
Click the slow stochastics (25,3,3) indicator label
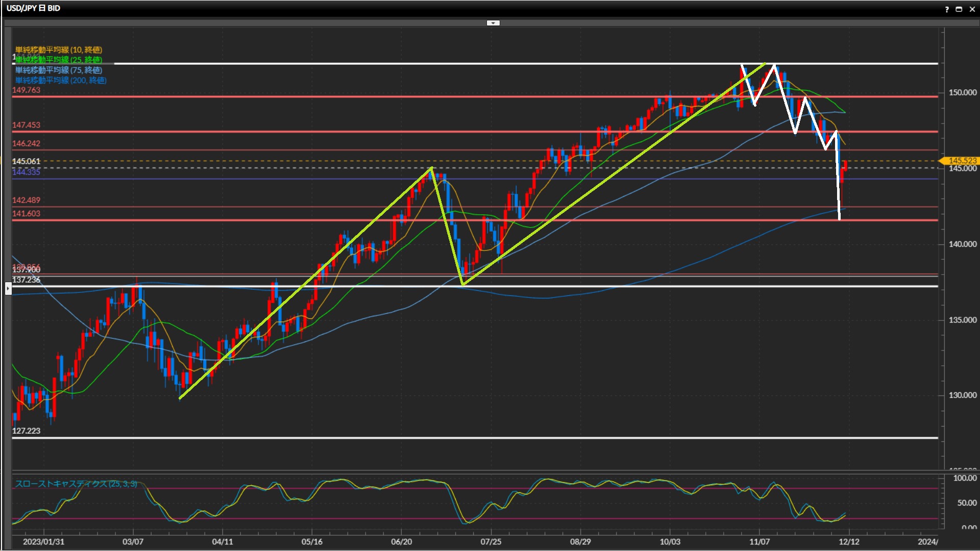pos(76,484)
